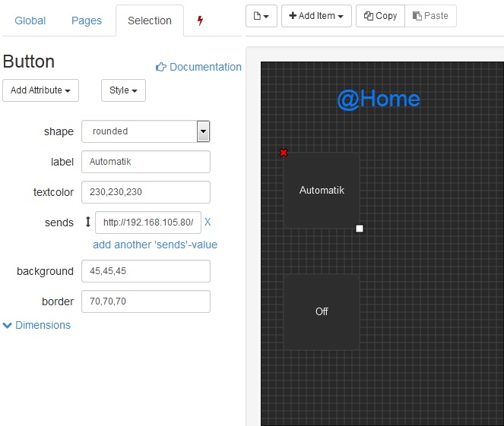The image size is (504, 426).
Task: Click the white resize handle of Automatik button
Action: click(360, 228)
